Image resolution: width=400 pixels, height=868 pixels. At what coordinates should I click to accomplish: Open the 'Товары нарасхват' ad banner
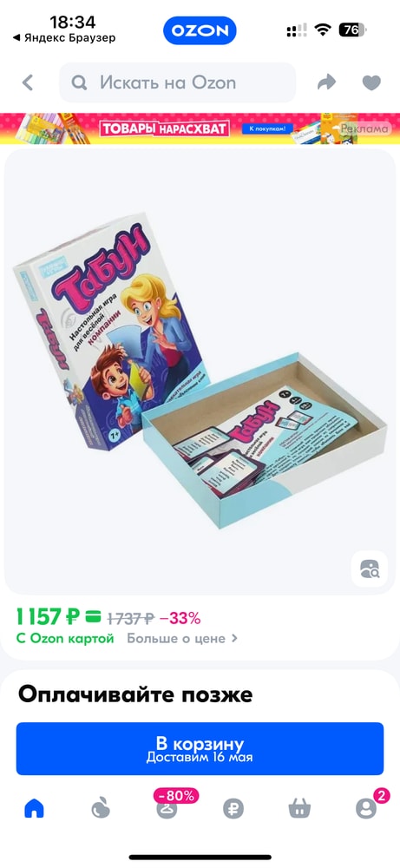pos(200,128)
